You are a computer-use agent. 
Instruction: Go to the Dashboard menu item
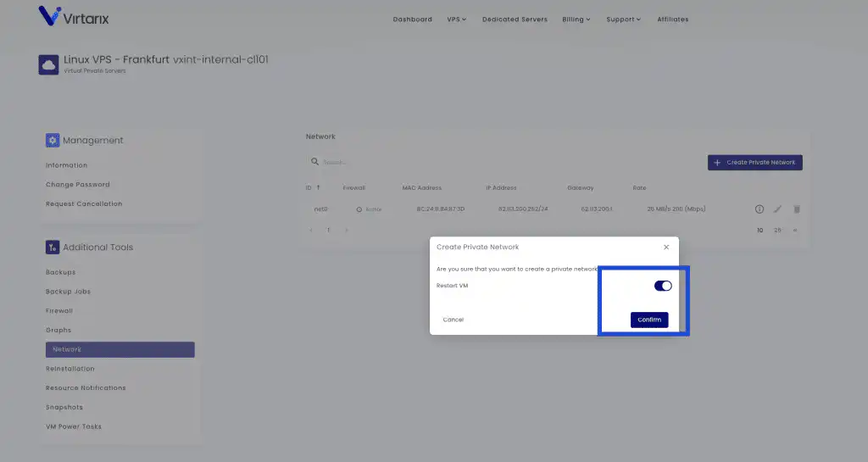point(412,19)
